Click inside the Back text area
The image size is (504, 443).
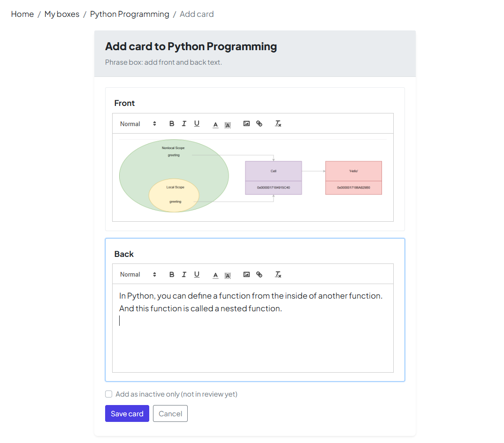click(x=252, y=342)
